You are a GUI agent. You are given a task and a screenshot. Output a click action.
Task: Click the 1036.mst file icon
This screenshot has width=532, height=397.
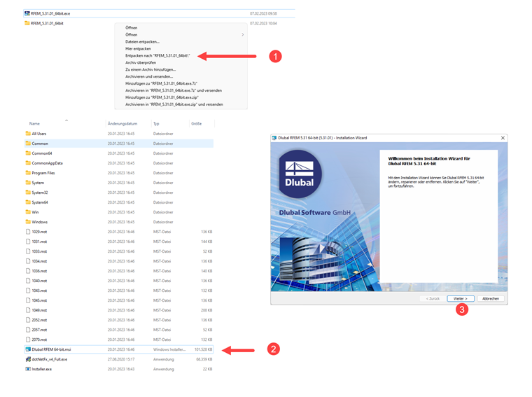click(x=28, y=271)
